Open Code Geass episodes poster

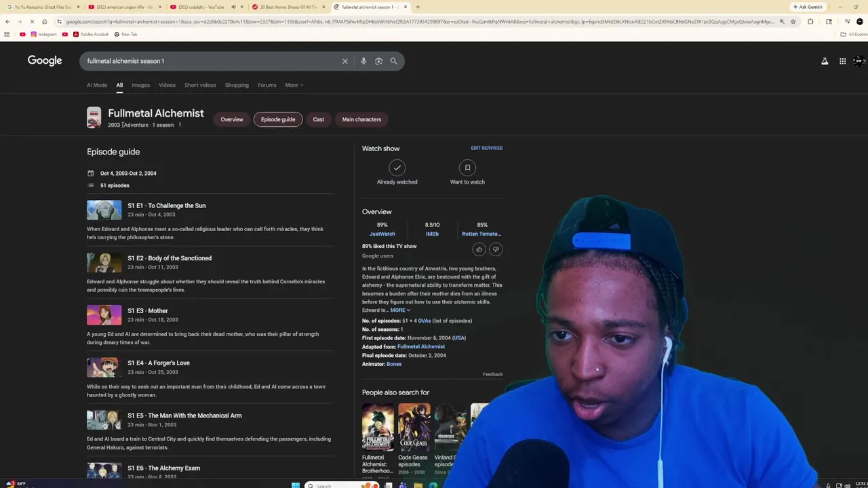pyautogui.click(x=414, y=428)
